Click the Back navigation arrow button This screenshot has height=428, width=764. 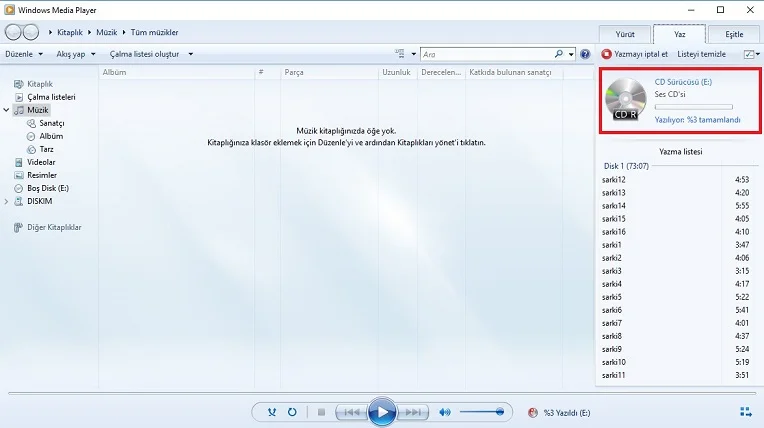point(13,32)
